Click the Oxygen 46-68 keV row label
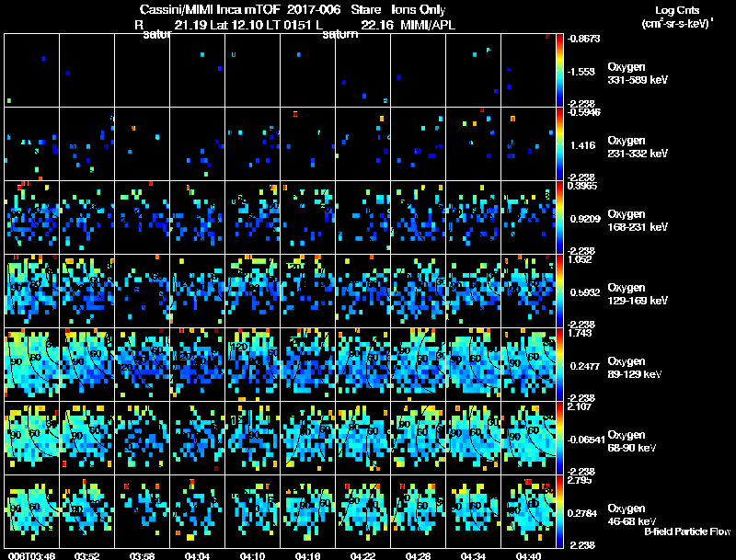This screenshot has width=736, height=560. (x=632, y=515)
